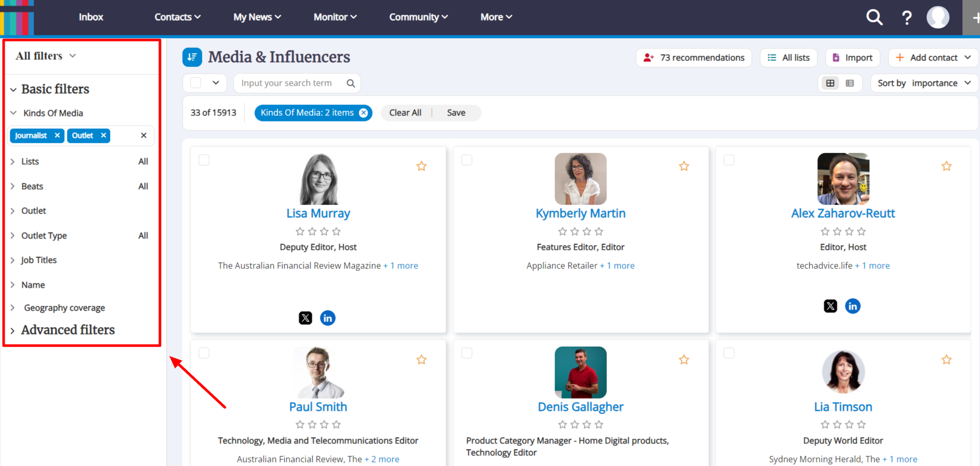Viewport: 980px width, 466px height.
Task: Open Paul Smith's profile link
Action: coord(318,407)
